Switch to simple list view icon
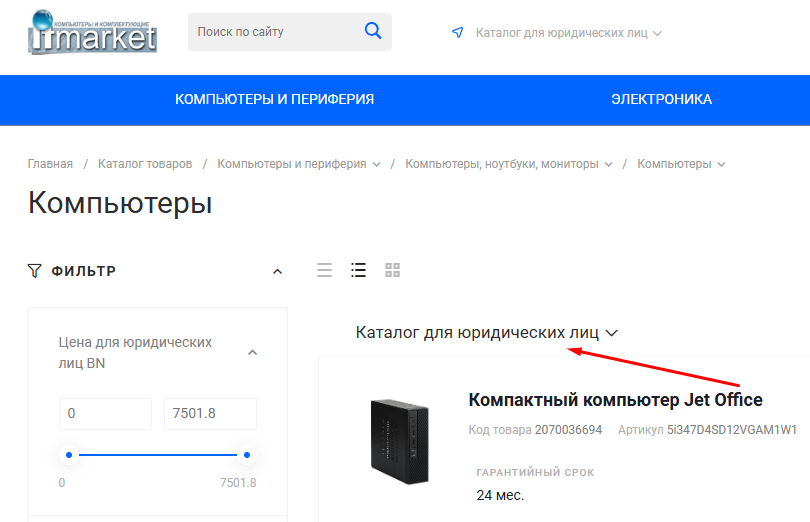The image size is (810, 522). pyautogui.click(x=324, y=270)
